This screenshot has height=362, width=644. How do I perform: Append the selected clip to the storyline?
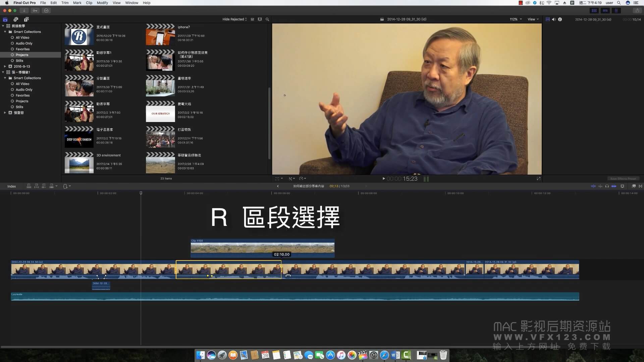tap(44, 186)
